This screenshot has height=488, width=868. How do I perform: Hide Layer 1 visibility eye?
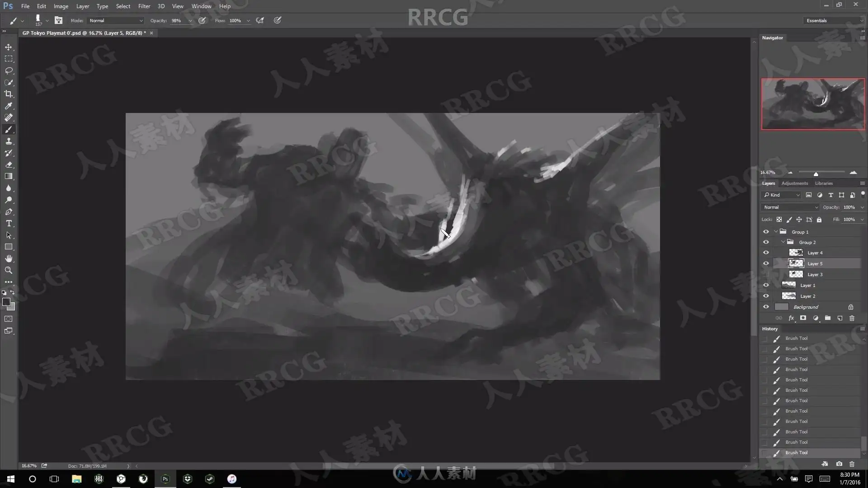pyautogui.click(x=766, y=285)
